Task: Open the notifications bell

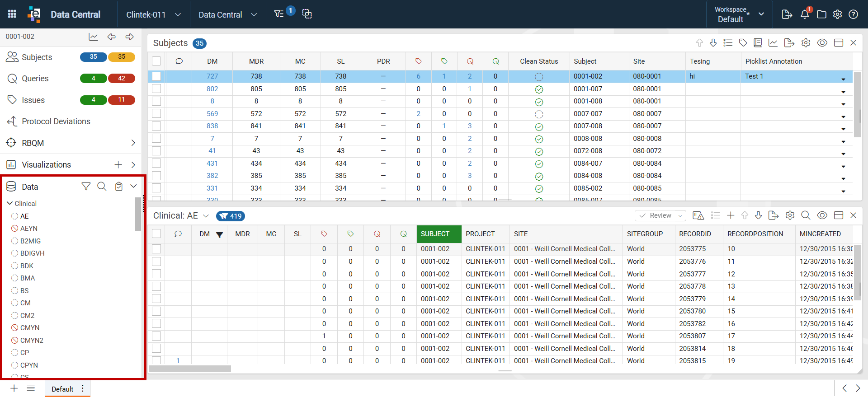Action: point(805,14)
